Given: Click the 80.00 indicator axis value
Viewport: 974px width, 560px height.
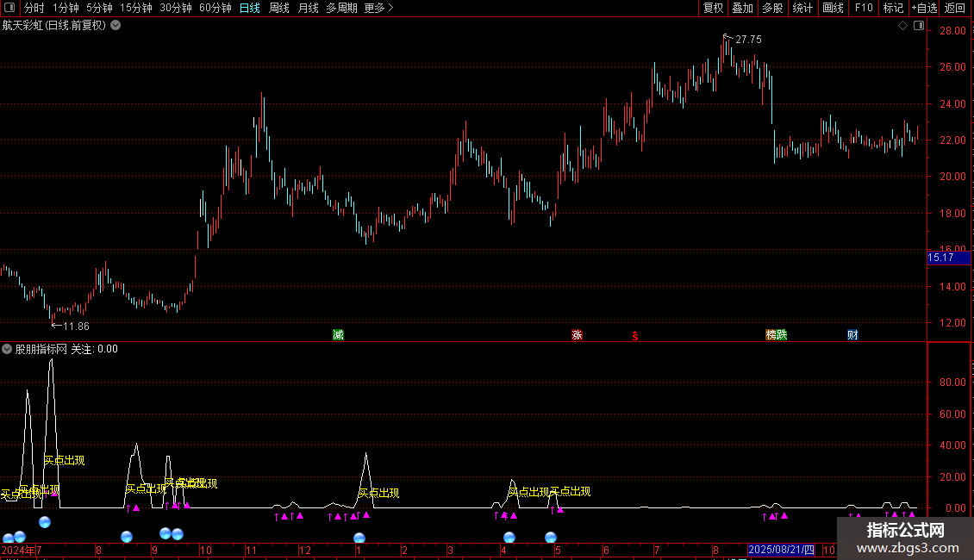Looking at the screenshot, I should [x=952, y=382].
